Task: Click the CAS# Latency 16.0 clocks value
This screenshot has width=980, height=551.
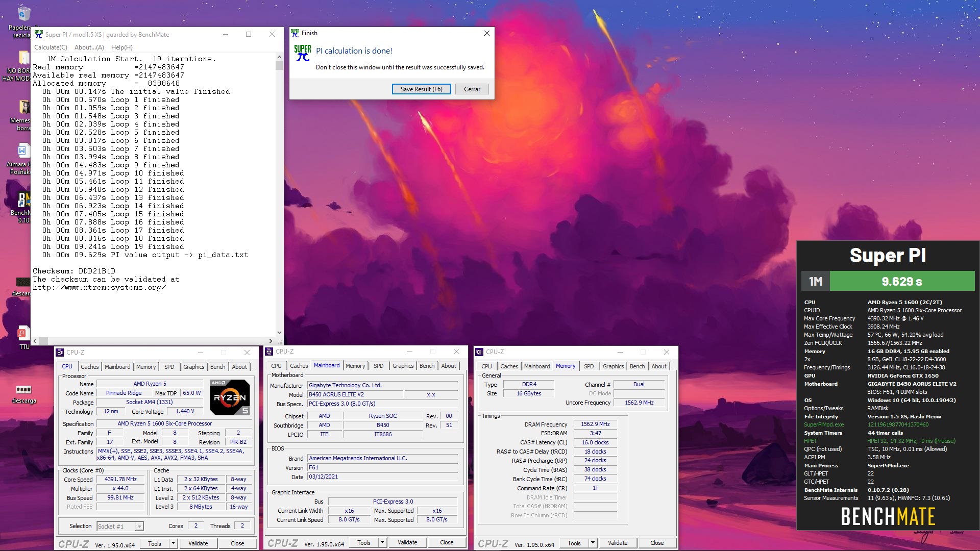Action: (595, 442)
